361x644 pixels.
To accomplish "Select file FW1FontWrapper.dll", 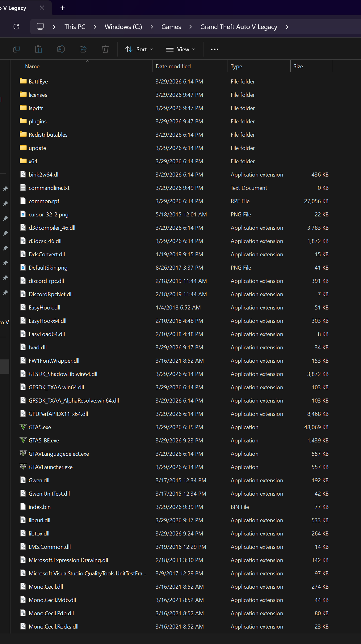I will 54,360.
